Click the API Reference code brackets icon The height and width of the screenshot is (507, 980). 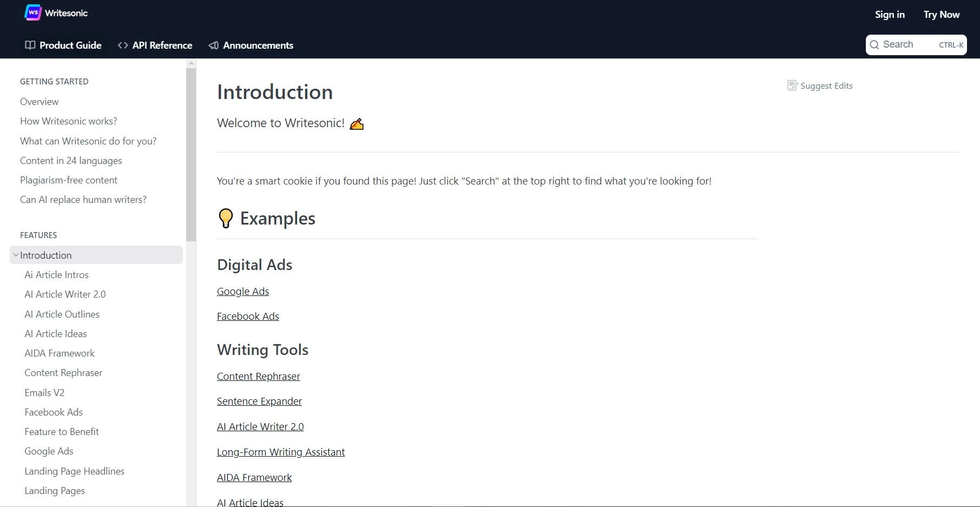coord(123,45)
